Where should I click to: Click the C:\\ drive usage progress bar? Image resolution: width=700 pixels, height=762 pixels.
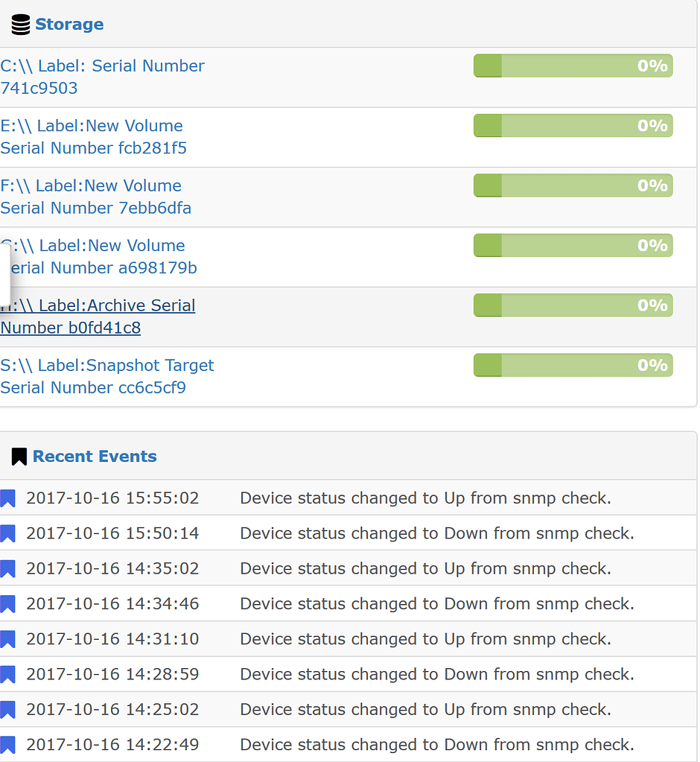(573, 66)
